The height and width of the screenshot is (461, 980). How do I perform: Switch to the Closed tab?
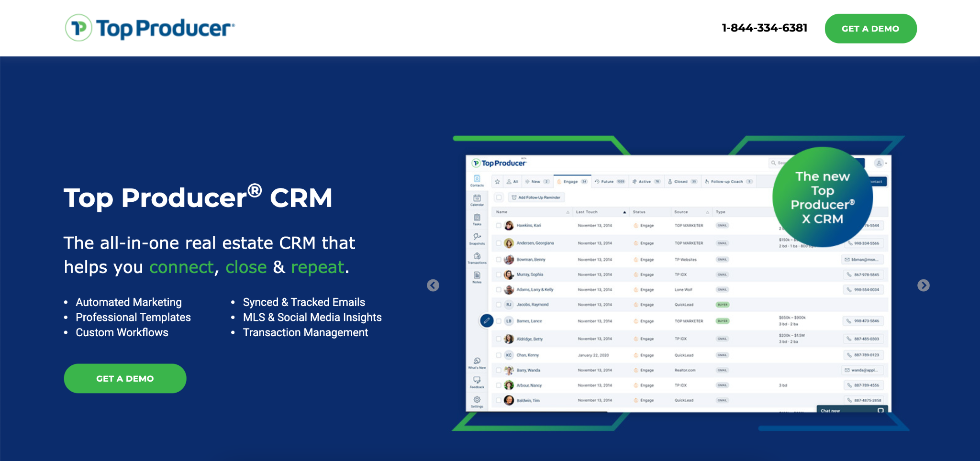(682, 182)
